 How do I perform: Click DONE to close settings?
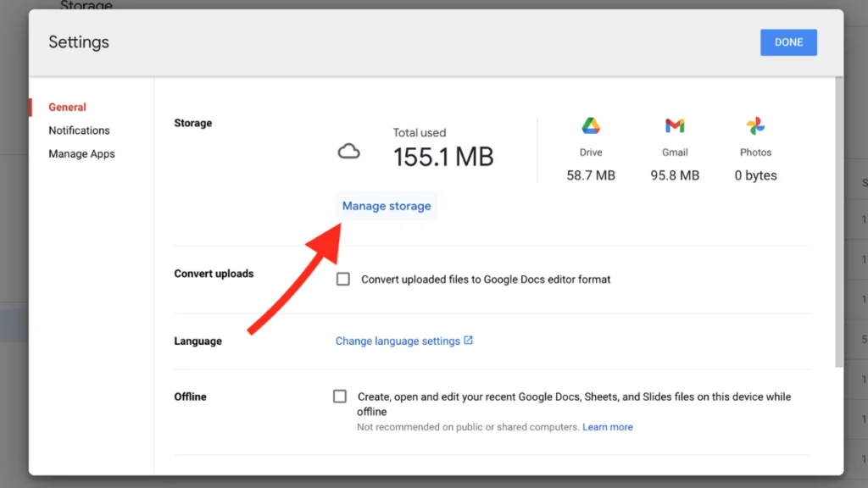point(788,42)
